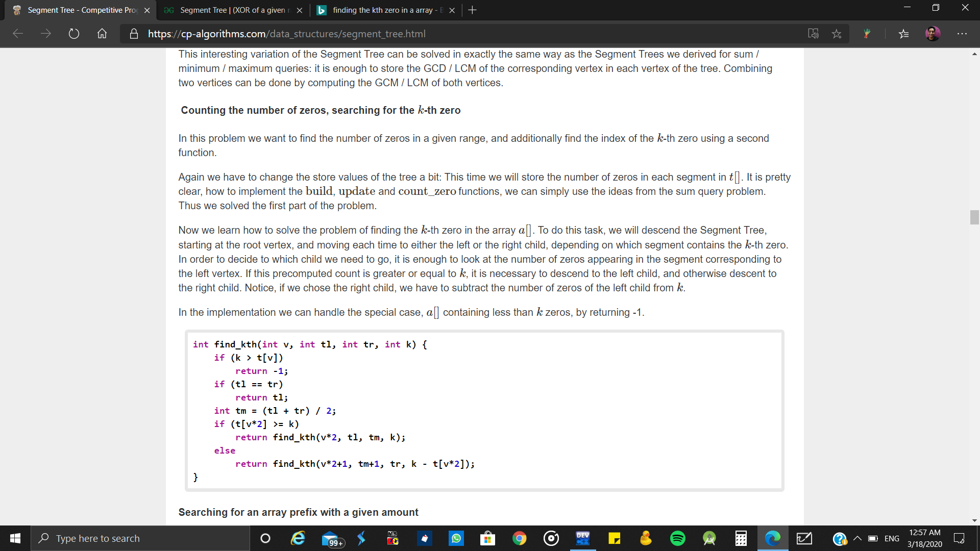Screen dimensions: 980x551
Task: Open a new browser tab
Action: [x=472, y=10]
